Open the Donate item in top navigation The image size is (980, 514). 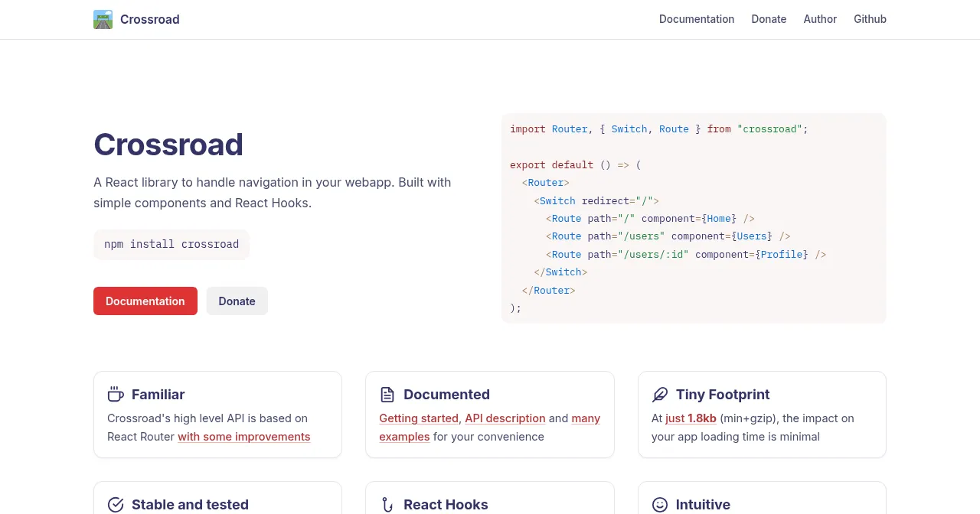point(769,19)
